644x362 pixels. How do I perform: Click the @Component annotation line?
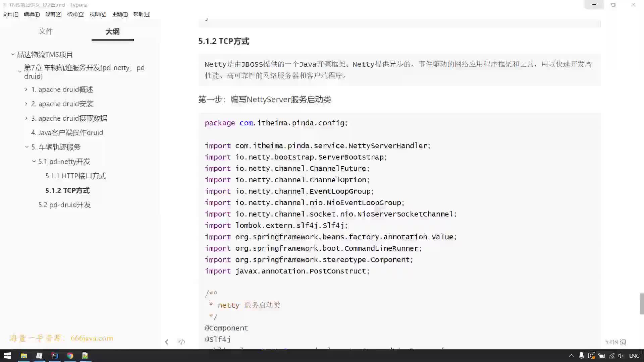tap(226, 328)
